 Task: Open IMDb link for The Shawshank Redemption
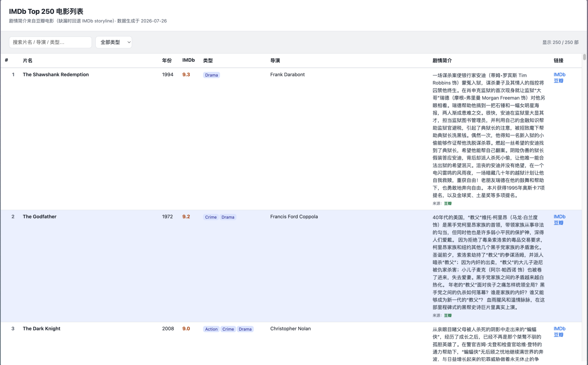[x=559, y=75]
